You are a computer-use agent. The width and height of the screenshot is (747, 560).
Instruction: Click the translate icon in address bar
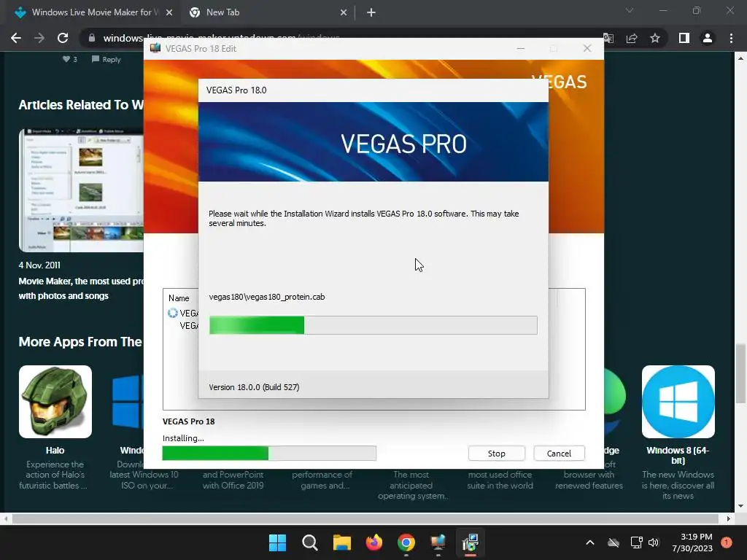pyautogui.click(x=608, y=38)
